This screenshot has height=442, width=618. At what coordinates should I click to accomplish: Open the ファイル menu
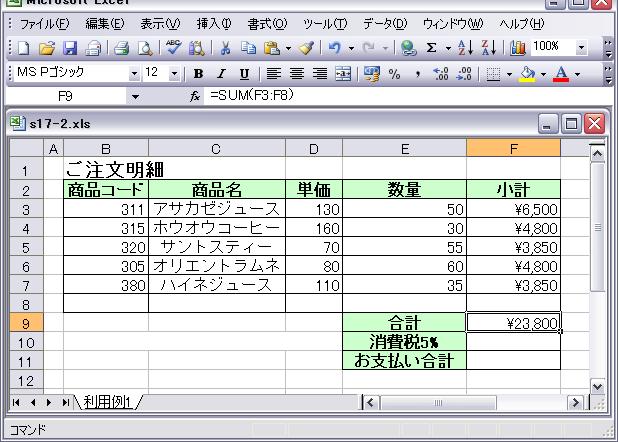(x=45, y=24)
